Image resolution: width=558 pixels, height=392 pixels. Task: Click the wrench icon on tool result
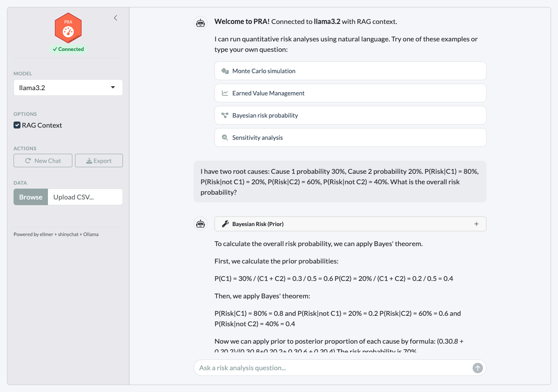(225, 224)
